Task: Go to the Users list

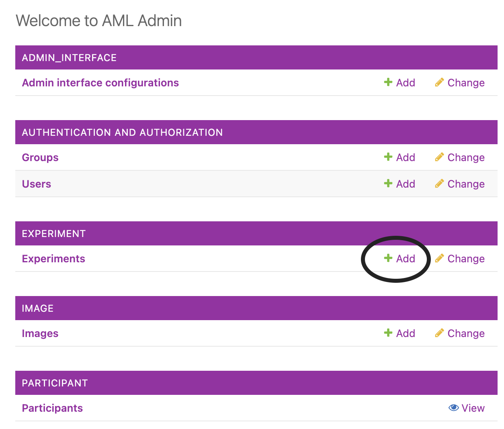Action: (x=37, y=184)
